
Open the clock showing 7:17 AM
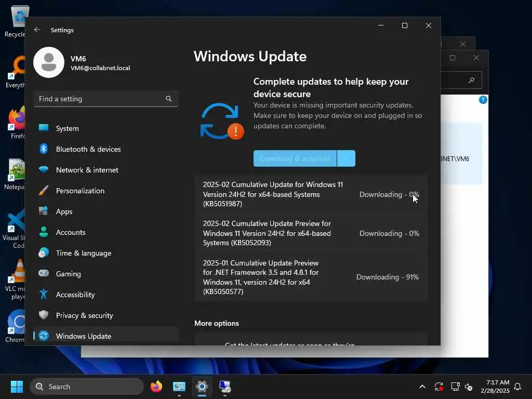click(495, 387)
